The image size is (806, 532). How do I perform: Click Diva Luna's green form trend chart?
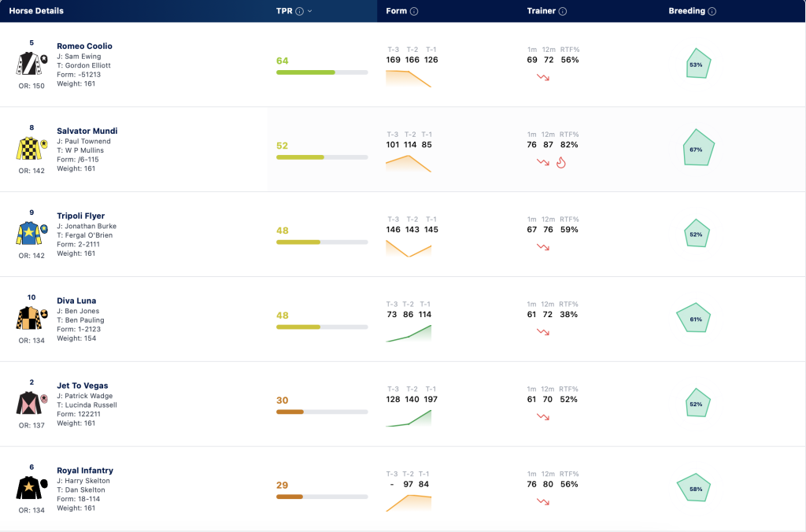pos(409,333)
